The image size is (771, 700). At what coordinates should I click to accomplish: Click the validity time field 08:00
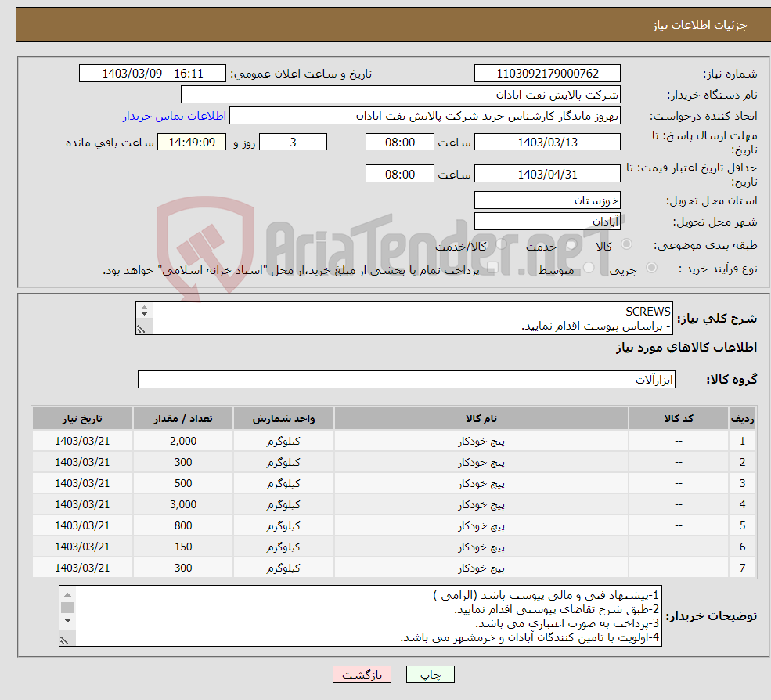(400, 174)
